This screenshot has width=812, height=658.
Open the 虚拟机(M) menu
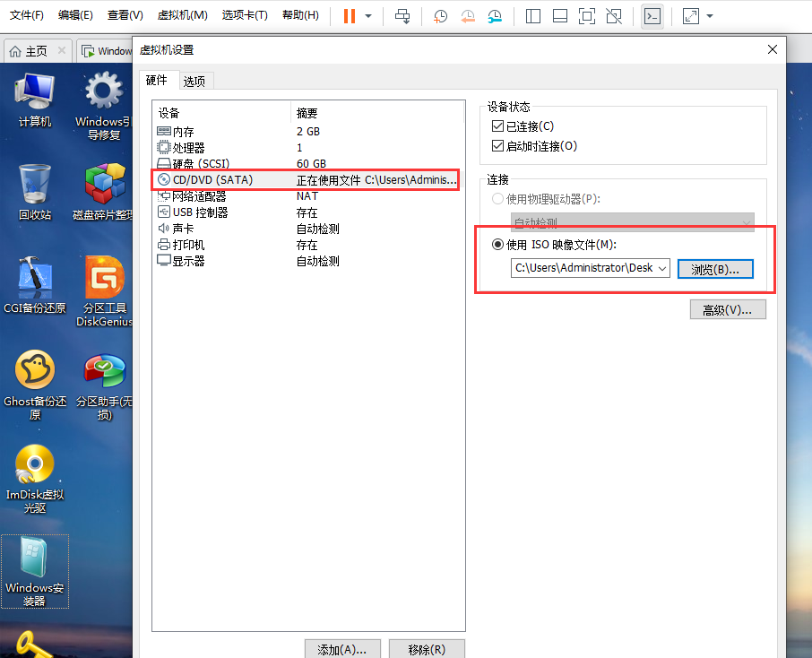click(182, 15)
